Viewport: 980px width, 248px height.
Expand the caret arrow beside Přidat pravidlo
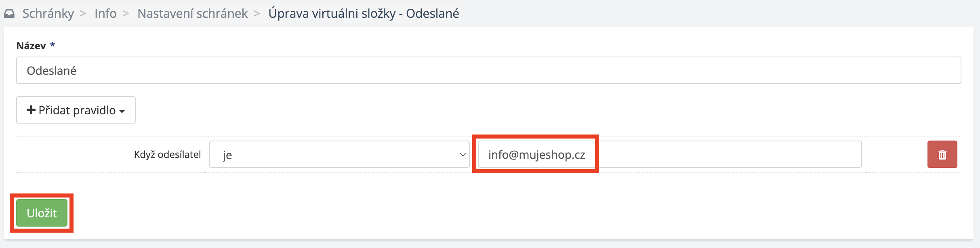(x=122, y=111)
